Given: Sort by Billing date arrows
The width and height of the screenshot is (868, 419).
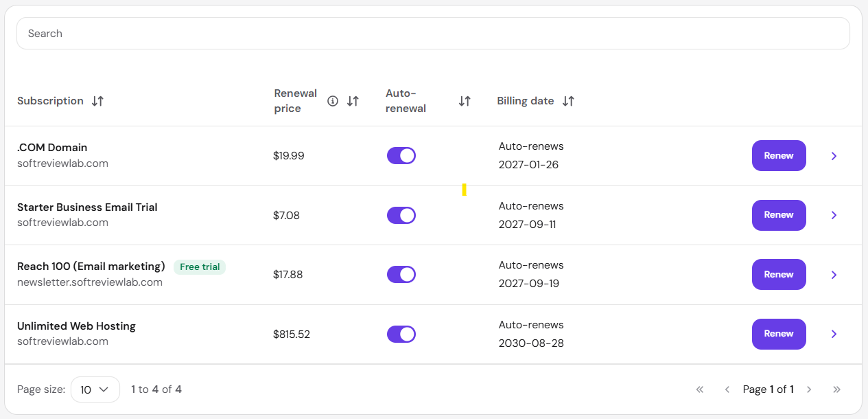Looking at the screenshot, I should tap(568, 101).
